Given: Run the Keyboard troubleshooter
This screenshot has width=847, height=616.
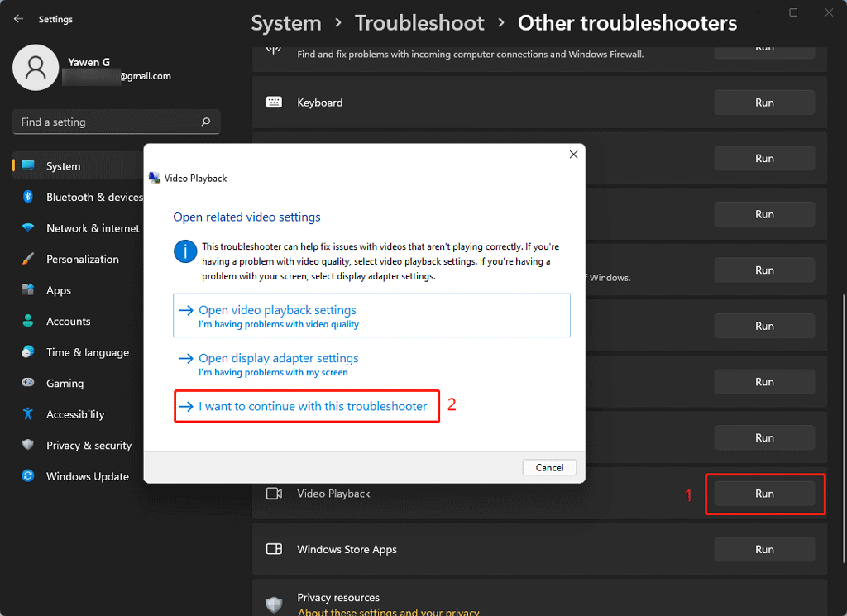Looking at the screenshot, I should click(x=764, y=103).
